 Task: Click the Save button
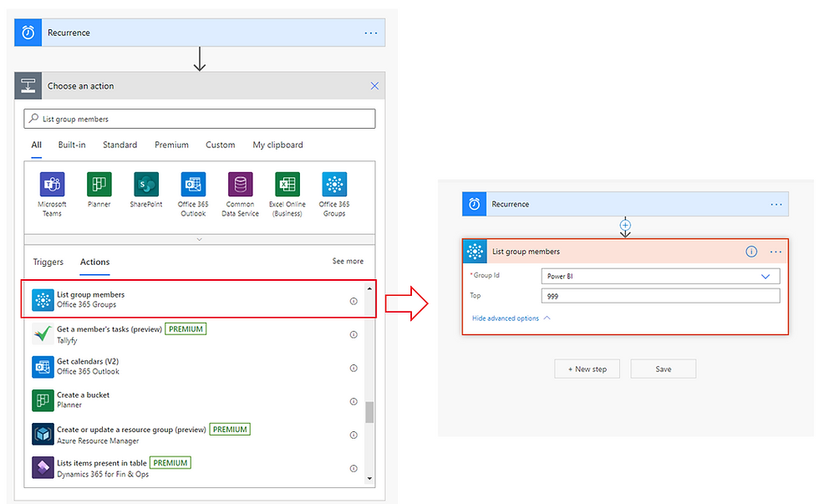(x=664, y=369)
